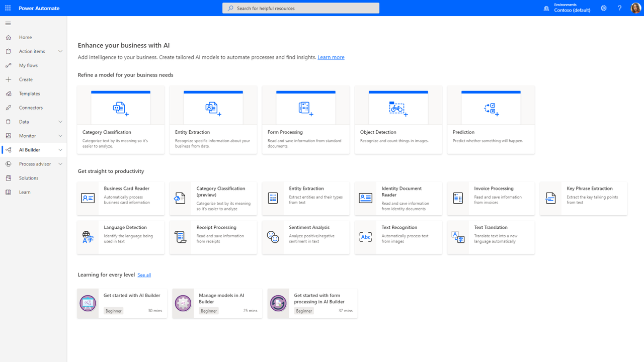Click the Sentiment Analysis faces icon
Viewport: 644px width, 362px height.
click(x=273, y=237)
